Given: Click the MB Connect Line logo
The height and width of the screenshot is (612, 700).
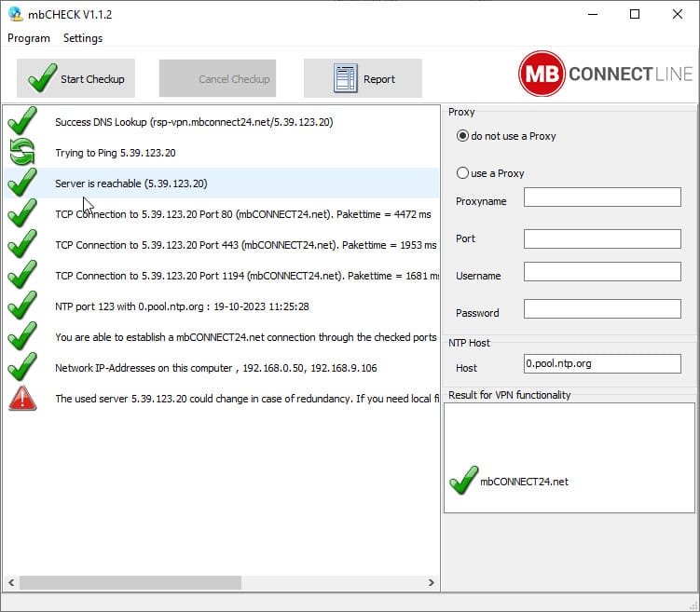Looking at the screenshot, I should coord(605,74).
